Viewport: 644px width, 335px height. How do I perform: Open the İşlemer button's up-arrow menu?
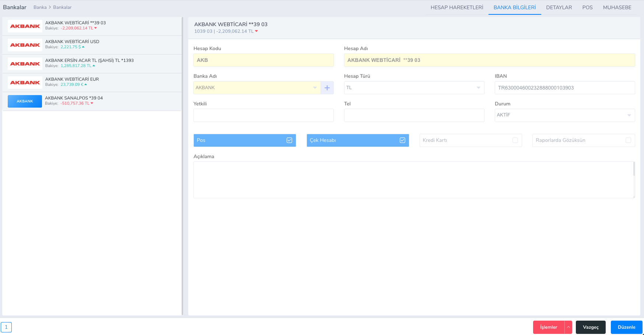568,327
